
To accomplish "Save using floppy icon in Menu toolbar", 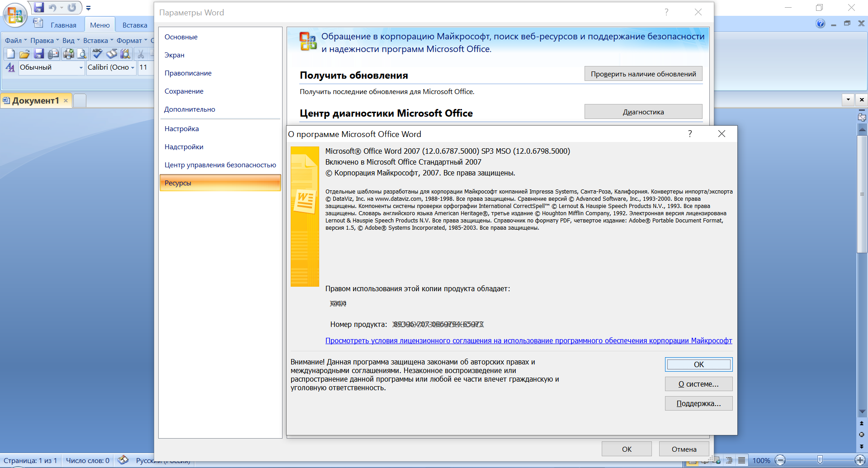I will [x=39, y=54].
